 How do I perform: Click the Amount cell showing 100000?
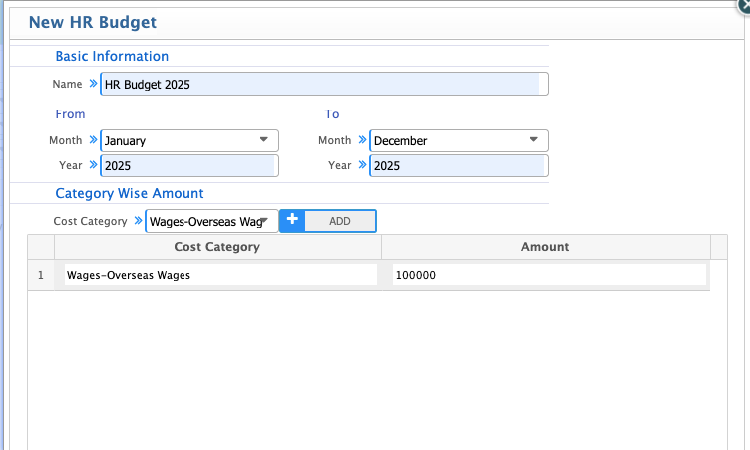click(549, 275)
